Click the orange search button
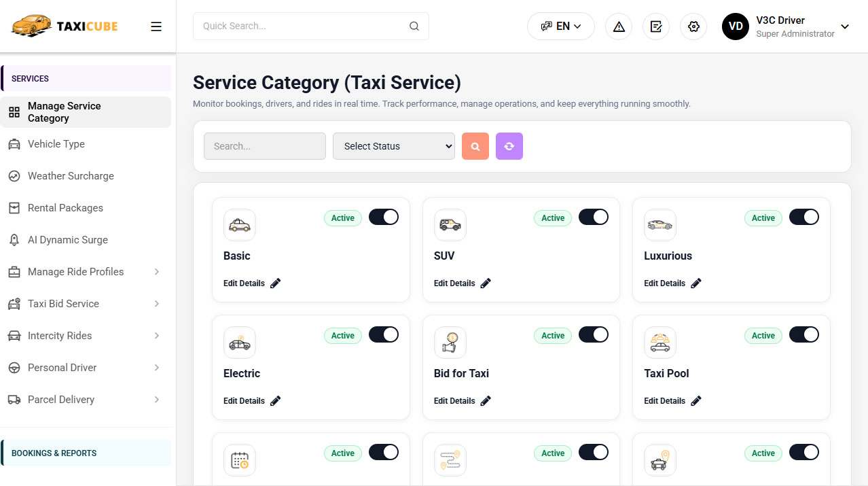868x486 pixels. tap(475, 146)
